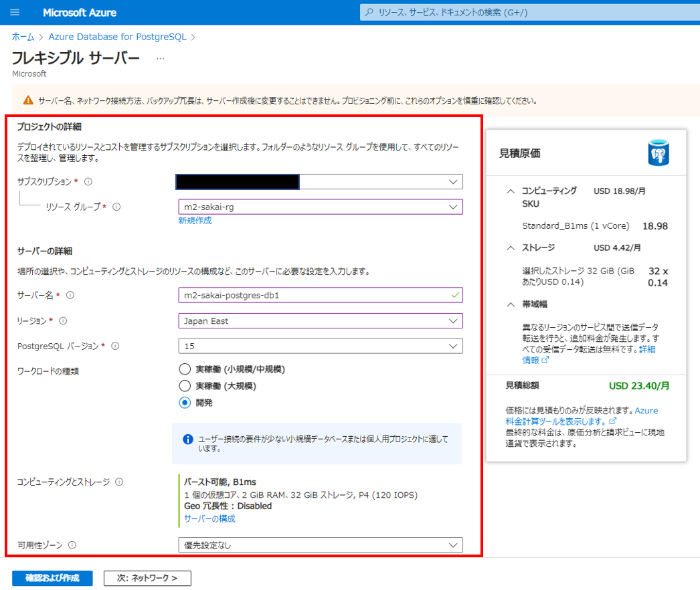Click the USD 4.42/月 storage cost
This screenshot has height=590, width=700.
[618, 248]
